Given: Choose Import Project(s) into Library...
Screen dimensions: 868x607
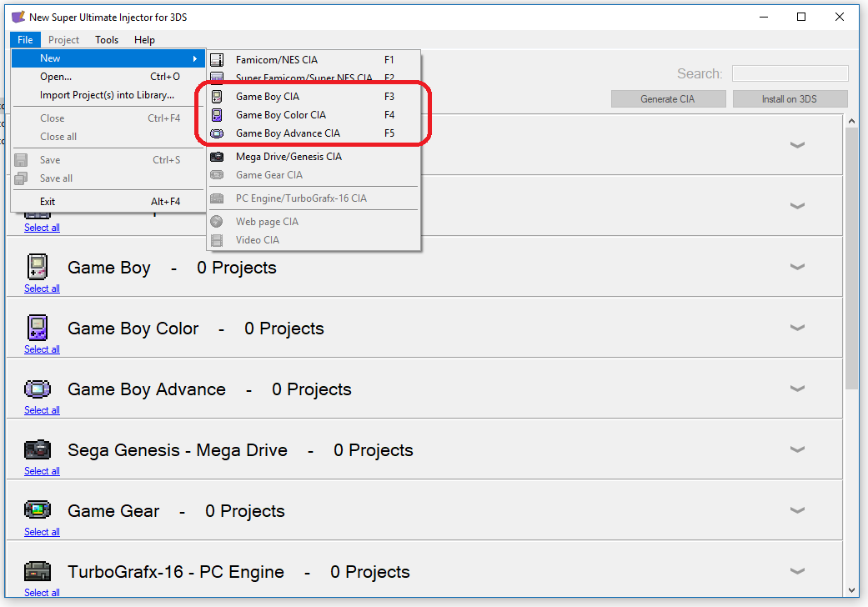Looking at the screenshot, I should tap(108, 95).
